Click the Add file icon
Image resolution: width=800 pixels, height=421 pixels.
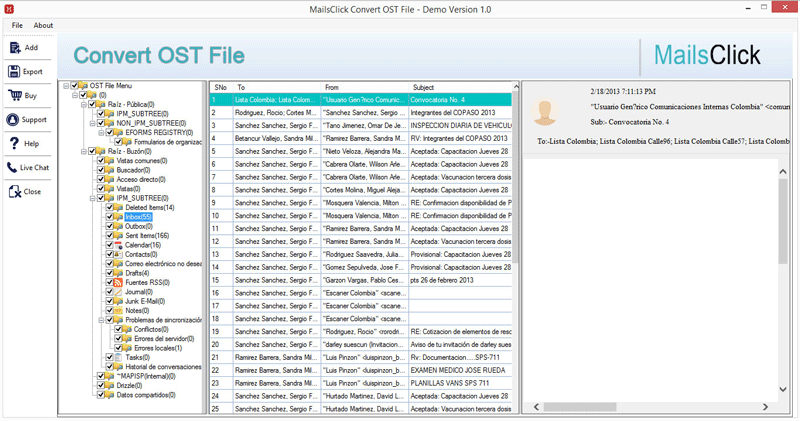15,47
